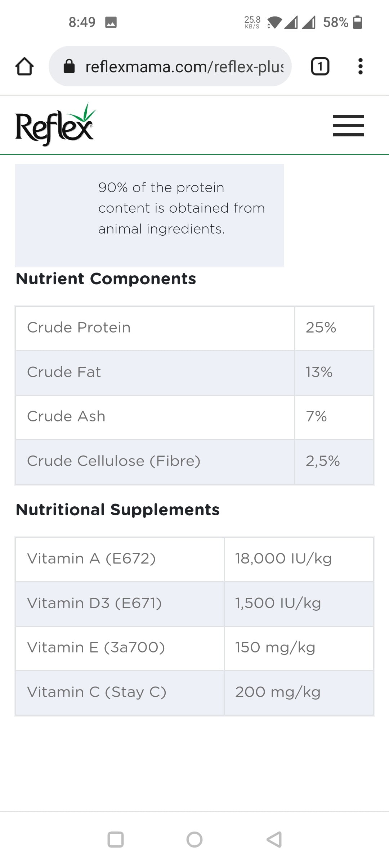This screenshot has width=389, height=868.
Task: Tap the reflexmama.com address bar
Action: (x=184, y=67)
